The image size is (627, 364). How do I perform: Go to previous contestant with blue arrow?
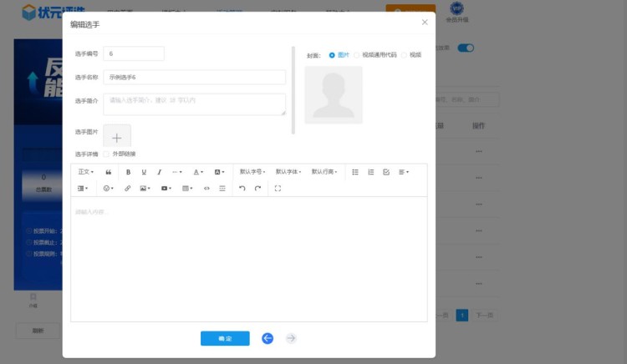click(268, 338)
